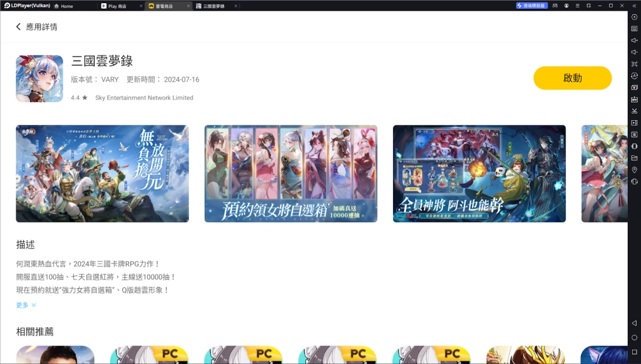Click the operation synchronizer icon in sidebar

[x=634, y=76]
